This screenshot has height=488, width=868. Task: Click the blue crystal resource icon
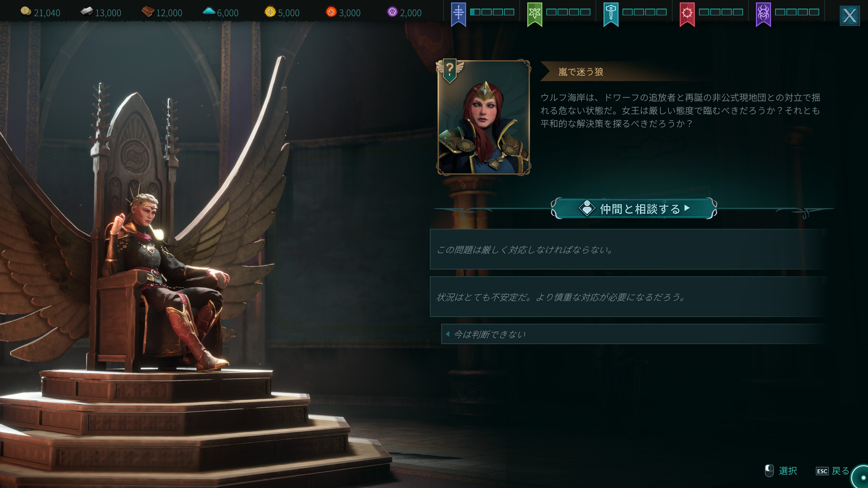[209, 11]
